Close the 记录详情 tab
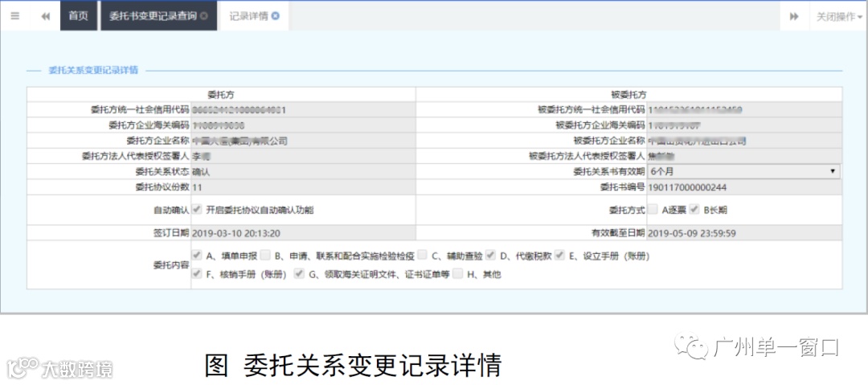868x385 pixels. point(276,16)
